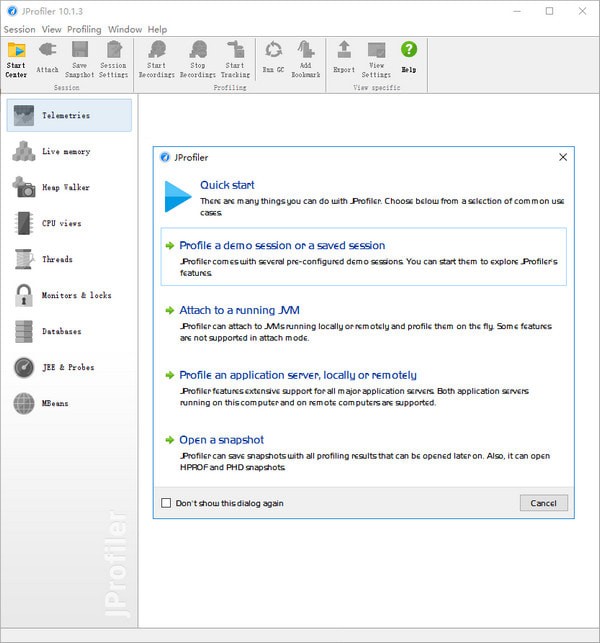Open the Threads sidebar section
The image size is (600, 643).
pyautogui.click(x=69, y=259)
